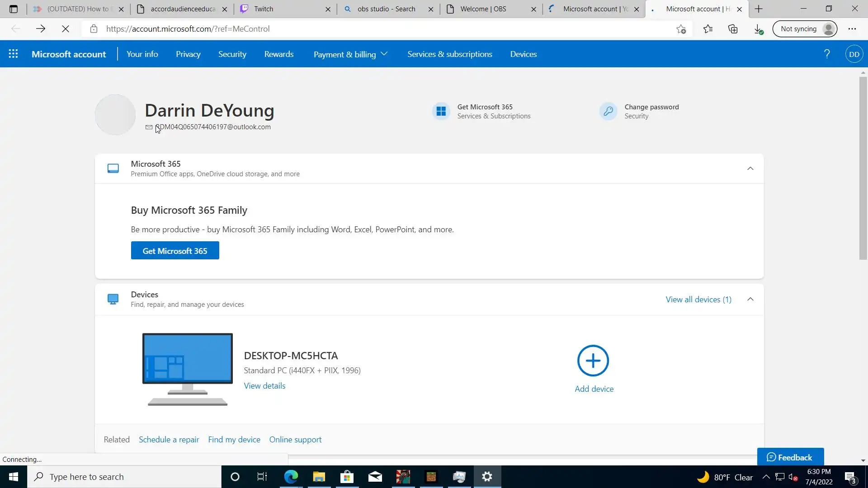
Task: Click the Get Microsoft 365 tile icon
Action: click(x=441, y=111)
